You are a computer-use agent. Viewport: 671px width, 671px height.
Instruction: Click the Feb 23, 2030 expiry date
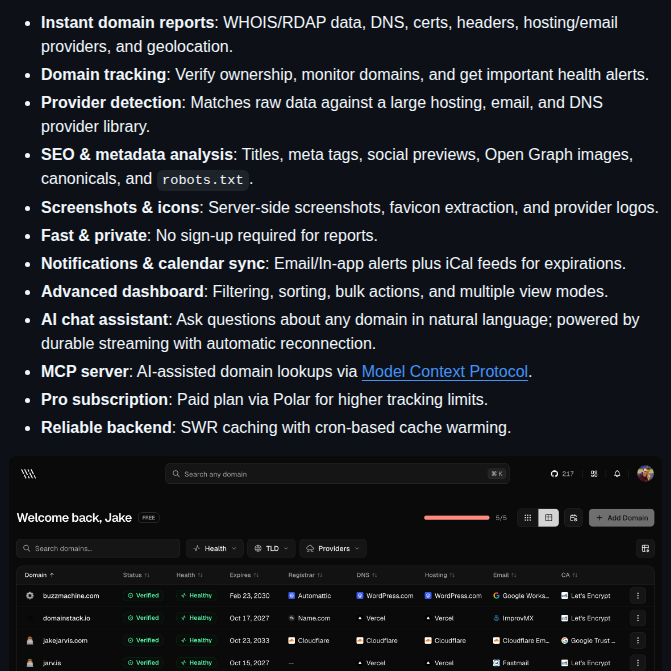tap(249, 596)
